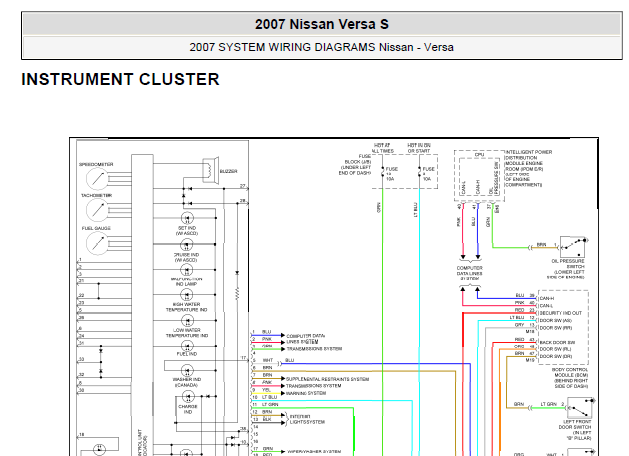Click the "FUEL GAUGE" label

coord(96,228)
